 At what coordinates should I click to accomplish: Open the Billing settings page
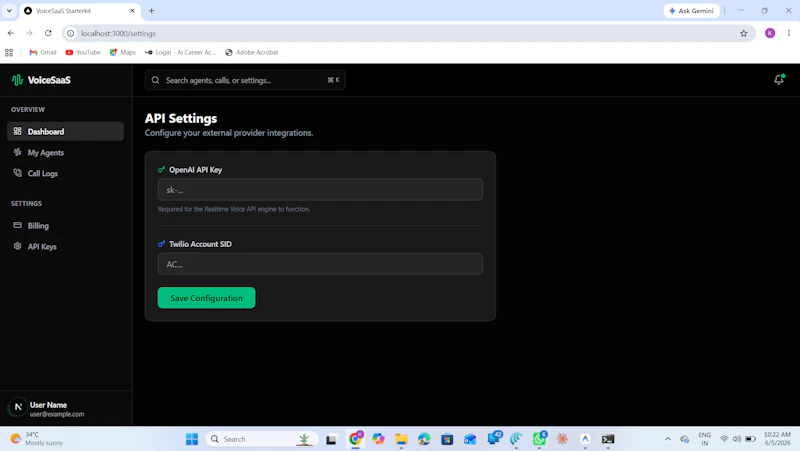tap(65, 226)
